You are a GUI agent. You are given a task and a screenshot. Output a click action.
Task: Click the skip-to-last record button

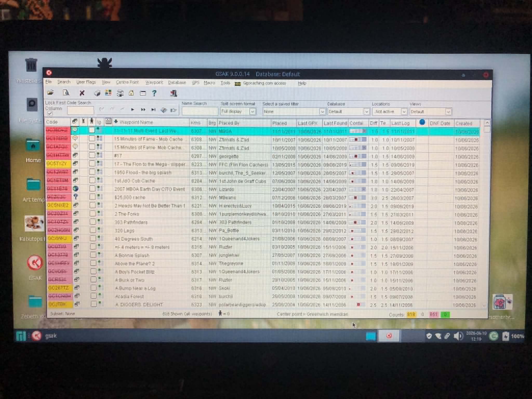point(153,110)
